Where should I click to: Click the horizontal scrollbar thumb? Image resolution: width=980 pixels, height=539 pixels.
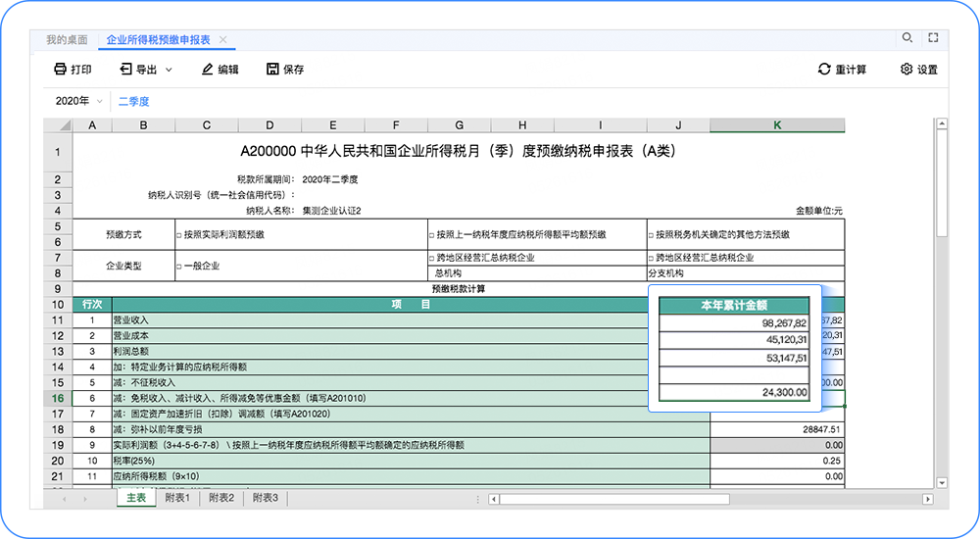click(x=614, y=499)
